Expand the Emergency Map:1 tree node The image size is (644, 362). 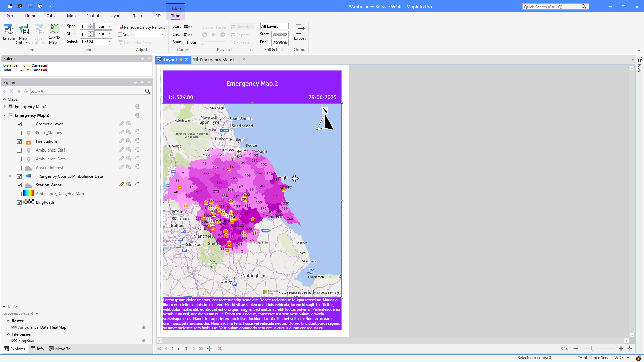(x=5, y=107)
